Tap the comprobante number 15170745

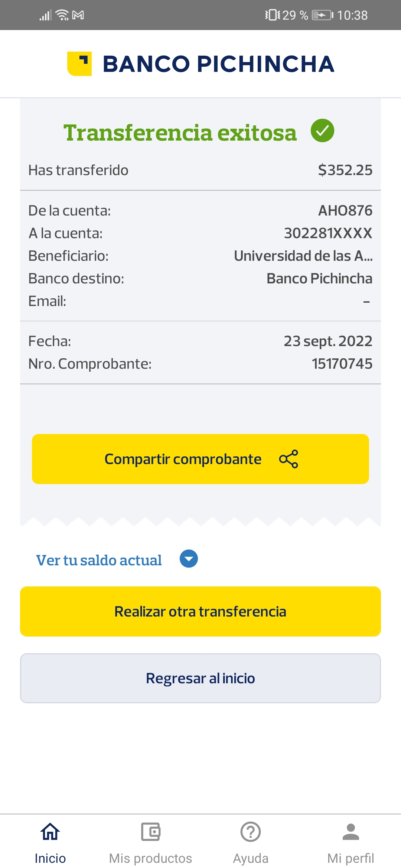[342, 364]
